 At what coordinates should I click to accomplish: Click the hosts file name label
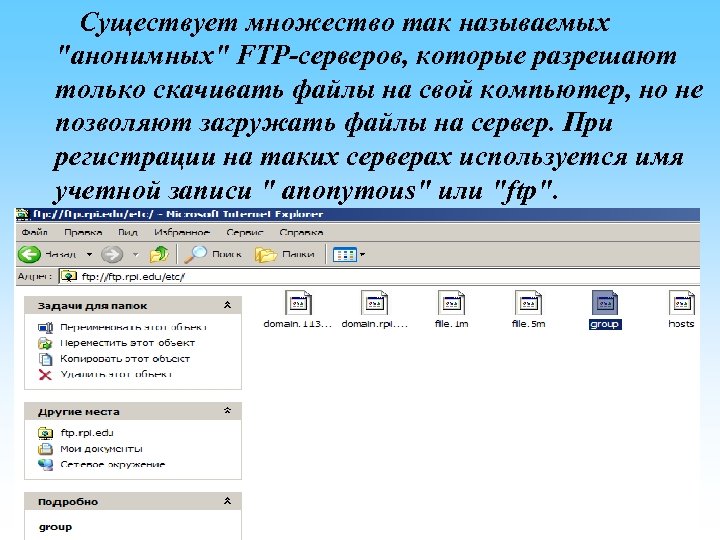click(681, 324)
